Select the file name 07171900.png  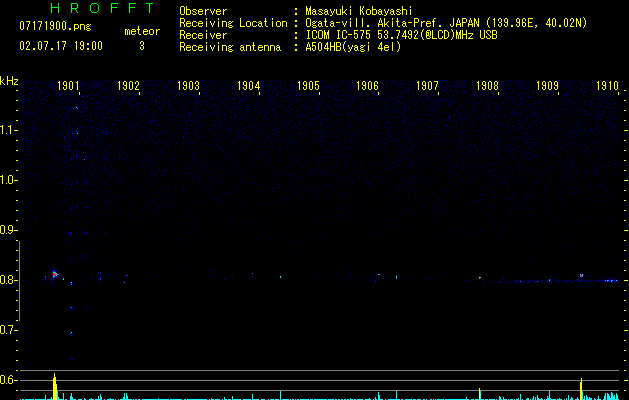coord(55,27)
